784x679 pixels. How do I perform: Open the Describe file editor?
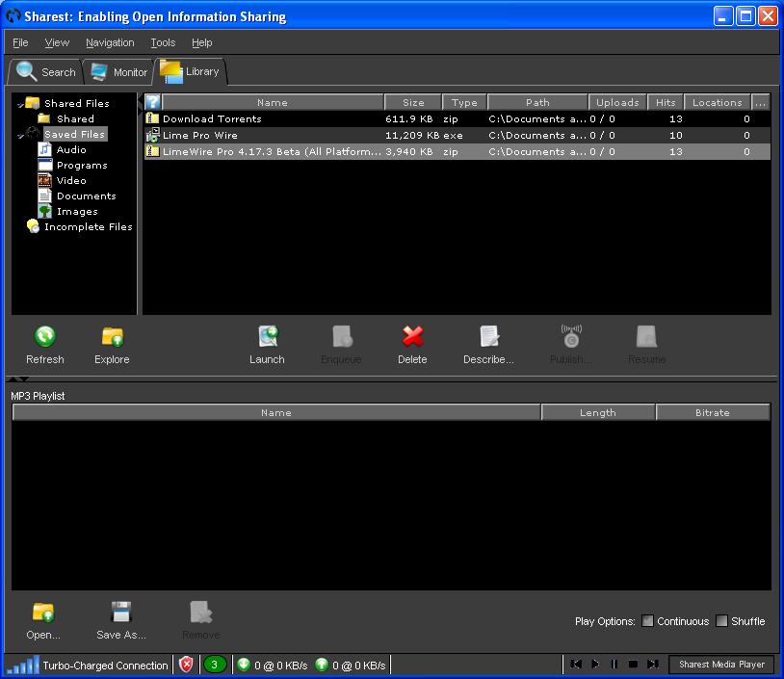pos(488,337)
